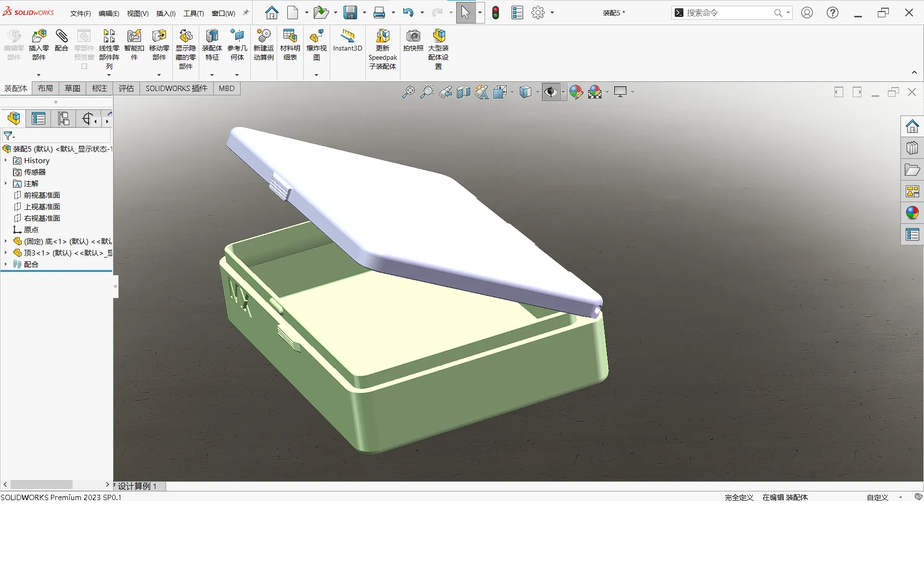Click the Edit Appearance color ball icon
Viewport: 924px width, 566px height.
(x=576, y=92)
